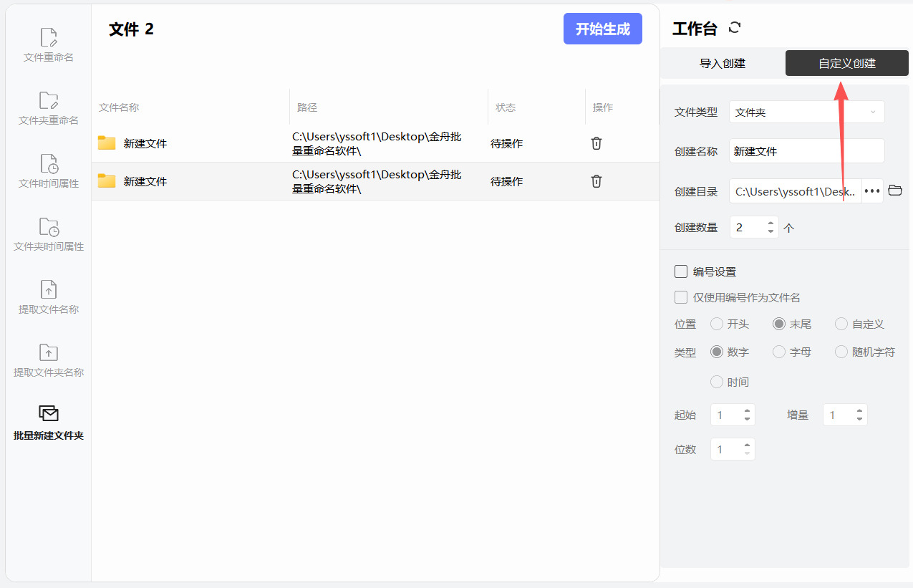
Task: Open the 文件类型 dropdown showing 文件夹
Action: click(x=807, y=112)
